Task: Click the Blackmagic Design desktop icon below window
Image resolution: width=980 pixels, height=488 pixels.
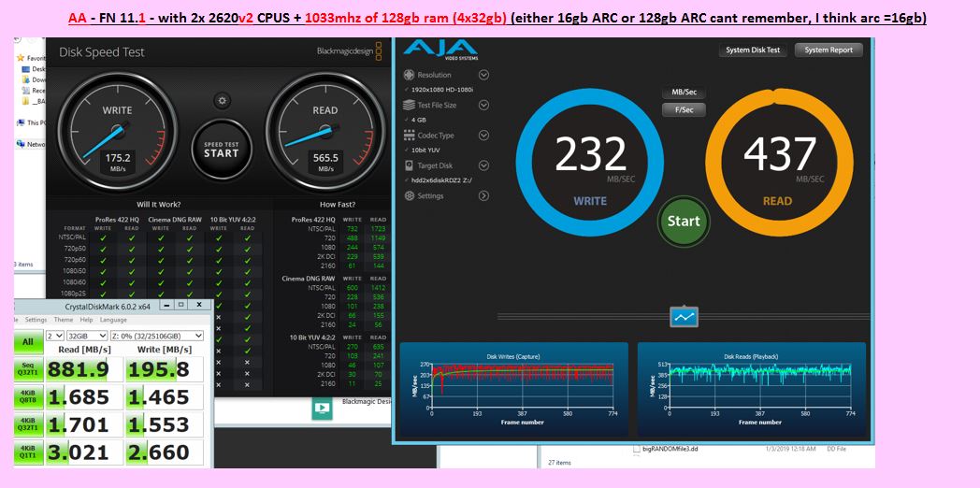Action: coord(322,409)
